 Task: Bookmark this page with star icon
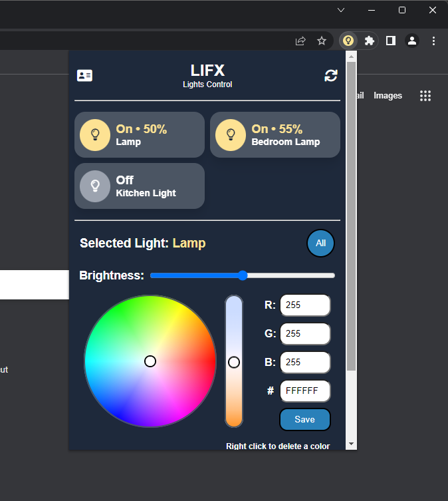[322, 41]
